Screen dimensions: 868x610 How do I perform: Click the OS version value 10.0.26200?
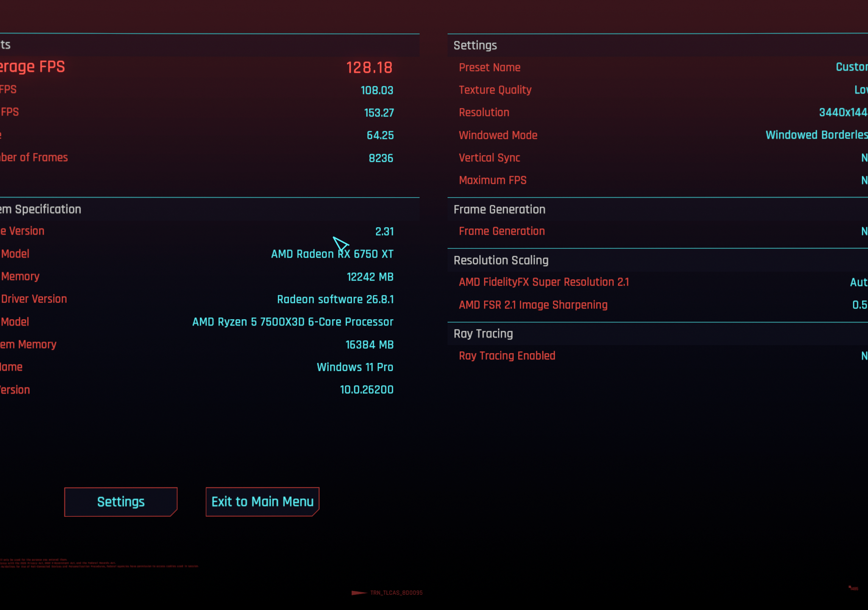[x=367, y=390]
